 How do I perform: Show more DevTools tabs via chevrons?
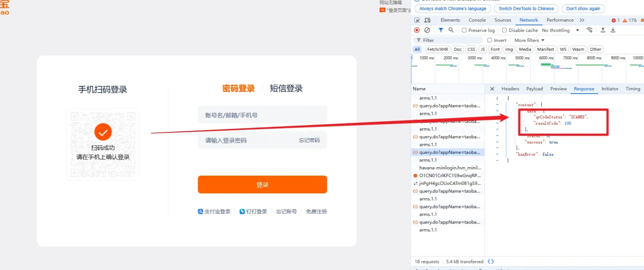[582, 20]
